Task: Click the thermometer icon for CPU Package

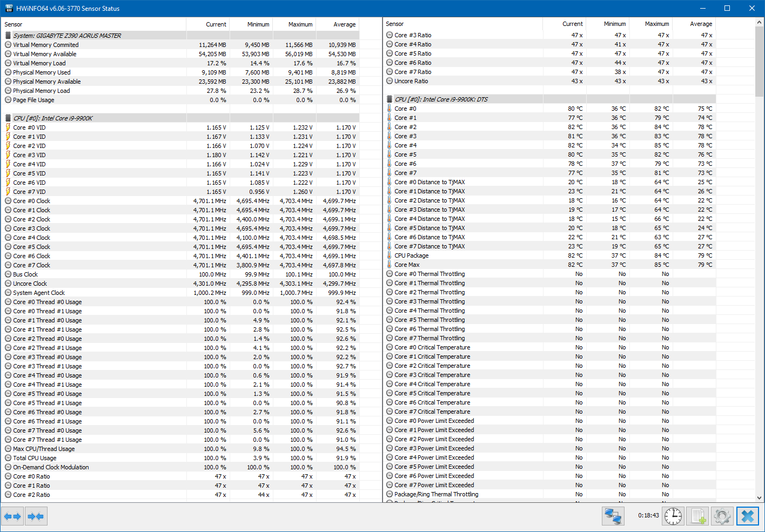Action: (x=389, y=255)
